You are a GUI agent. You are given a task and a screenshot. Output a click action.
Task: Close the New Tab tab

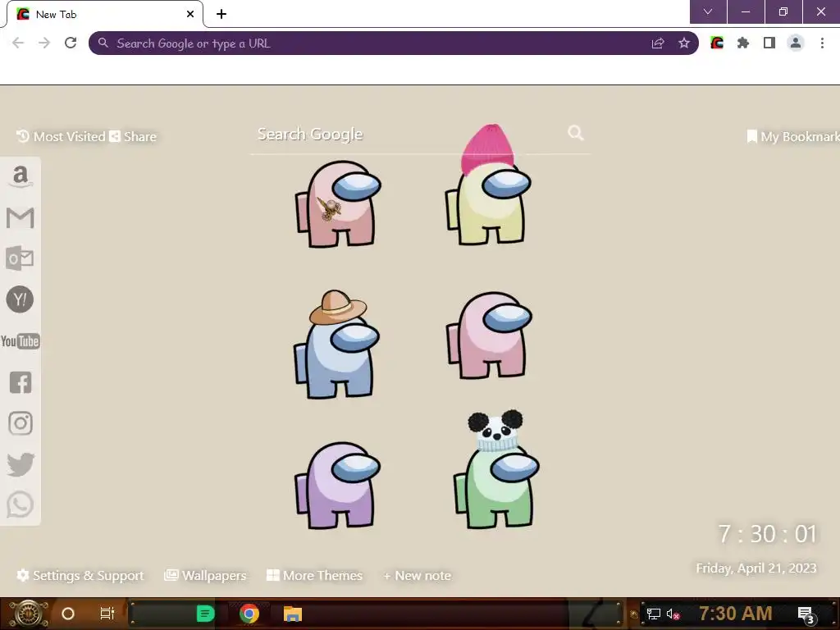[x=190, y=14]
